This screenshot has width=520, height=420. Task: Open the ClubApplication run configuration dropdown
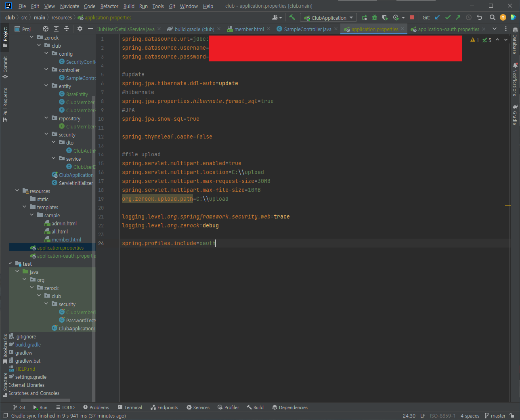329,18
